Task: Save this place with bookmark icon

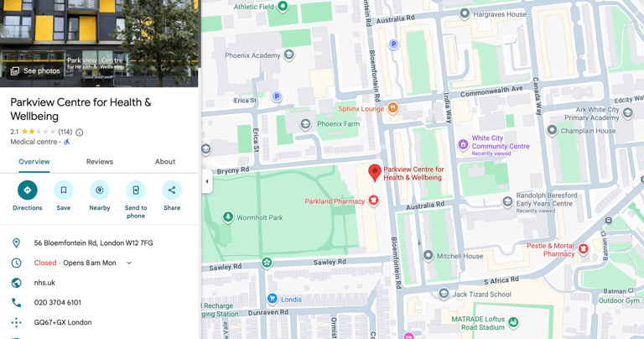Action: point(64,190)
